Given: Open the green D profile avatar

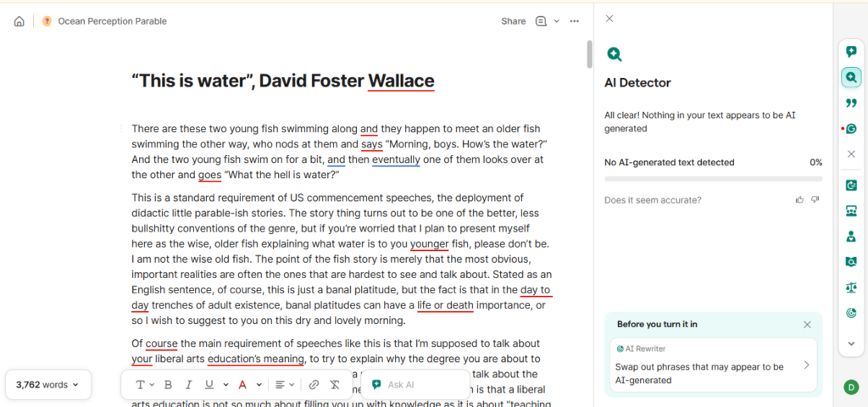Looking at the screenshot, I should (x=851, y=387).
